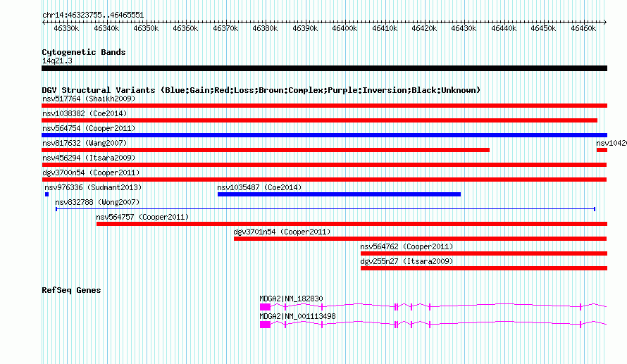Select the small blue square for nsv976336
Screen dimensions: 627x364
46,194
